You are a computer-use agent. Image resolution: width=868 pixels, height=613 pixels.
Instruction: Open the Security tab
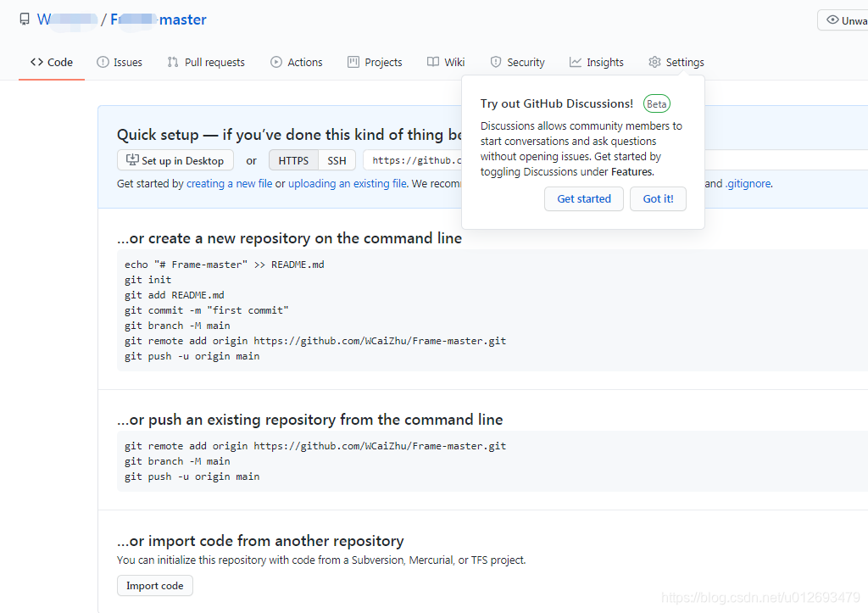[518, 62]
